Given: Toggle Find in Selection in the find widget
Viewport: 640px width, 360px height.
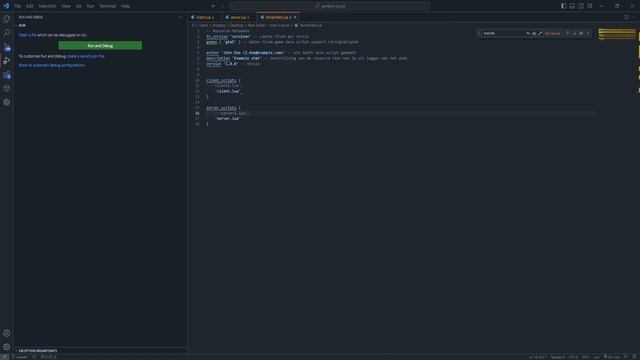Looking at the screenshot, I should (581, 33).
